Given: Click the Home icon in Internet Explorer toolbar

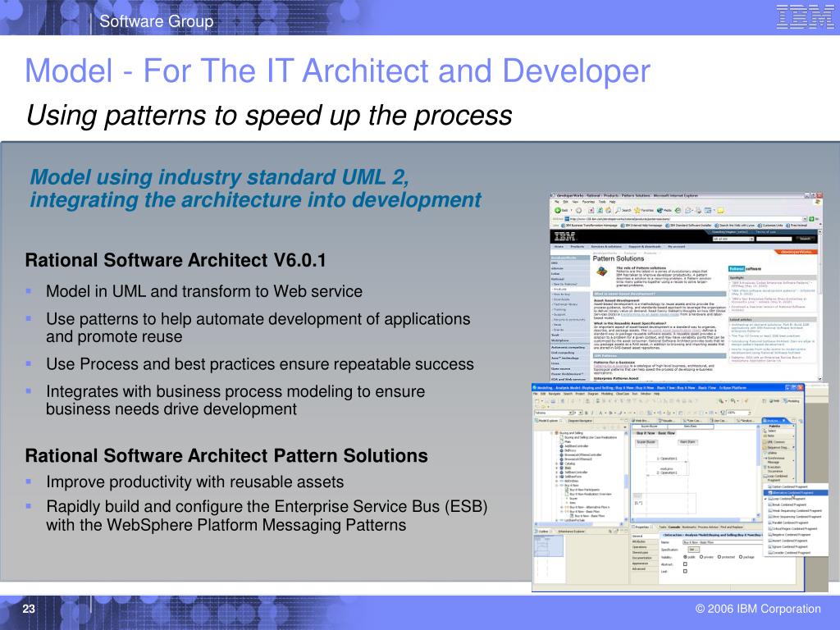Looking at the screenshot, I should click(x=608, y=210).
